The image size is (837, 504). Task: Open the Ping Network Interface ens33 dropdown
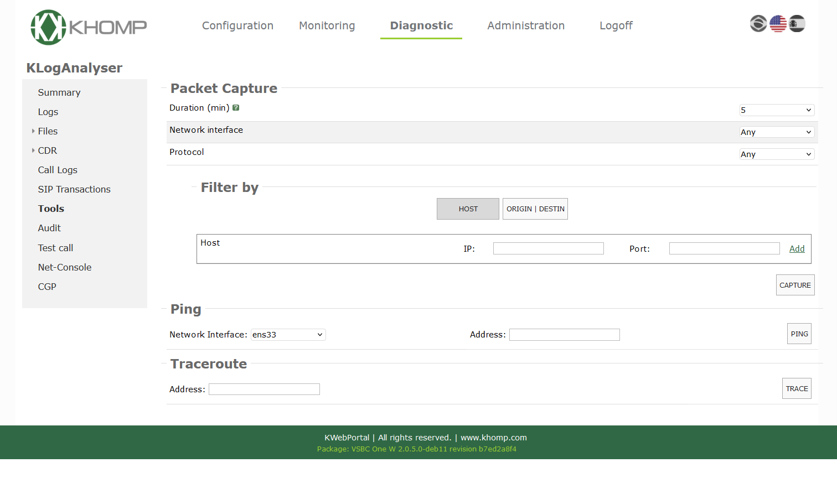pos(288,335)
